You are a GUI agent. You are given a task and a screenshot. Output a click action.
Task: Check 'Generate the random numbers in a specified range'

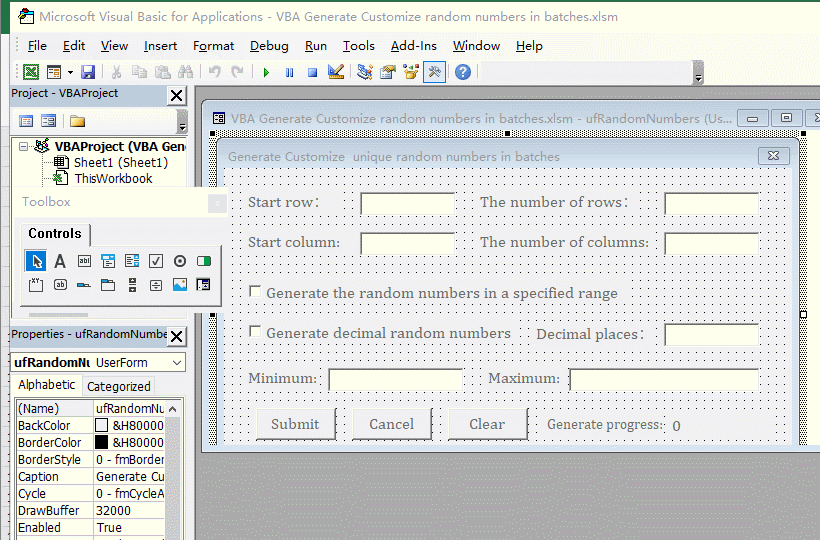click(x=255, y=291)
